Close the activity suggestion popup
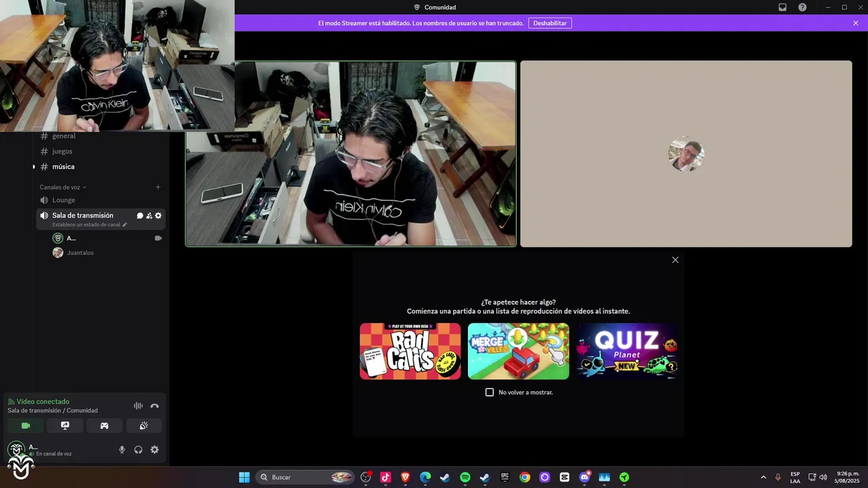Viewport: 868px width, 488px height. point(675,260)
